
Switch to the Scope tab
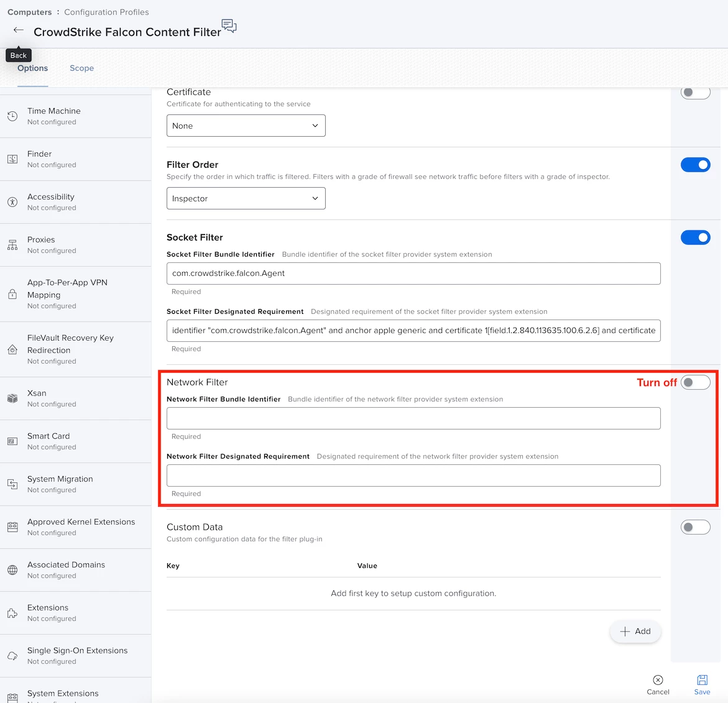click(81, 68)
